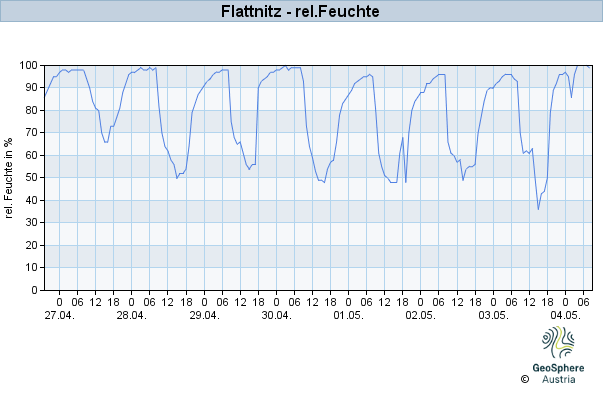The image size is (603, 400).
Task: Select the 30.04. date label
Action: pos(277,315)
